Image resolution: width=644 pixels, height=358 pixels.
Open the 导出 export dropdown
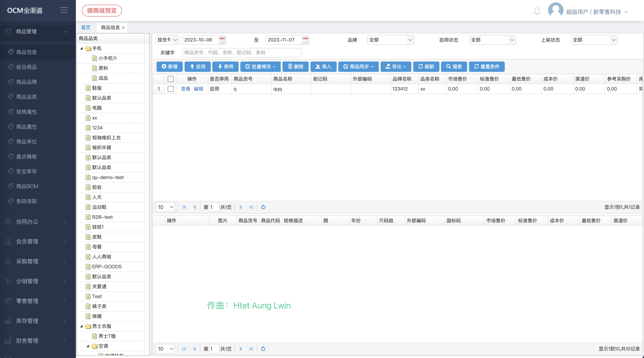[x=396, y=66]
